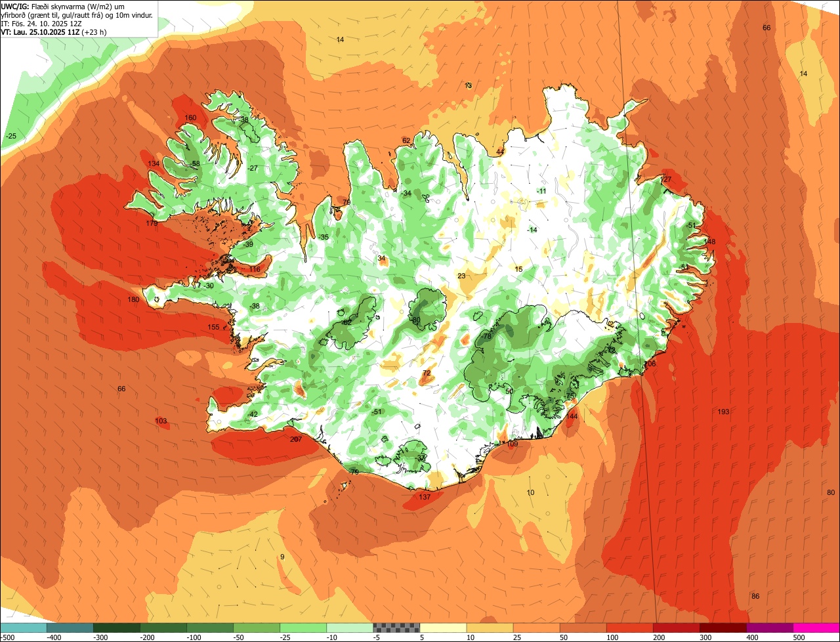Screen dimensions: 840x642
Task: Select the value -42 on Reykjanes
Action: point(253,415)
